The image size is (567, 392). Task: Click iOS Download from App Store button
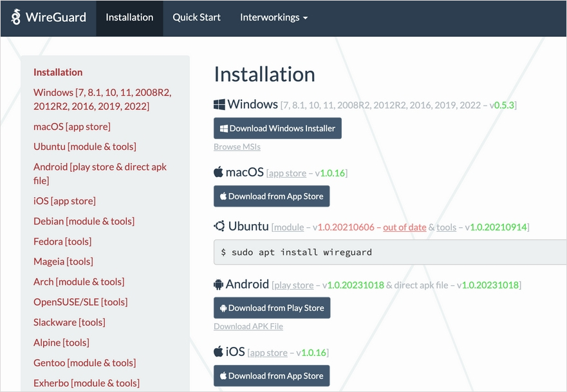tap(272, 376)
